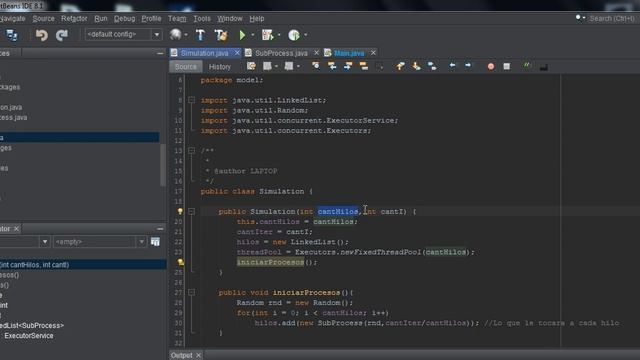Click lightbulb hint on line 24
Screen dimensions: 640x360
pyautogui.click(x=180, y=262)
